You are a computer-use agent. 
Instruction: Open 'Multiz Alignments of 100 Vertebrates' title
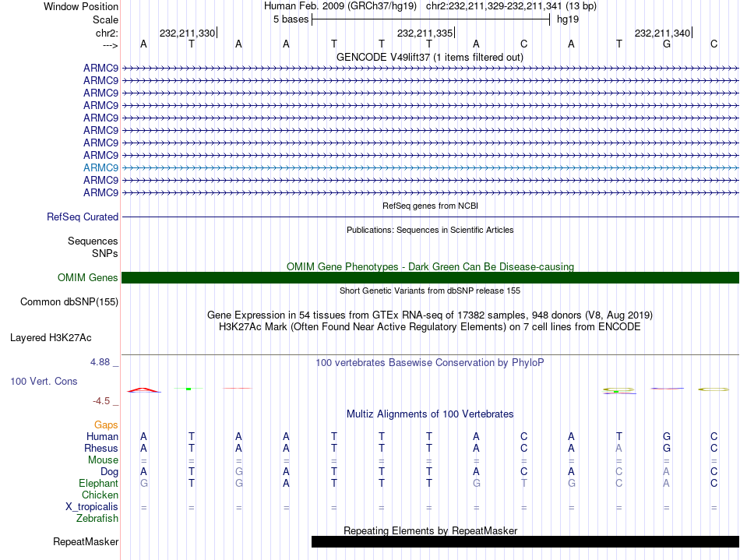429,414
